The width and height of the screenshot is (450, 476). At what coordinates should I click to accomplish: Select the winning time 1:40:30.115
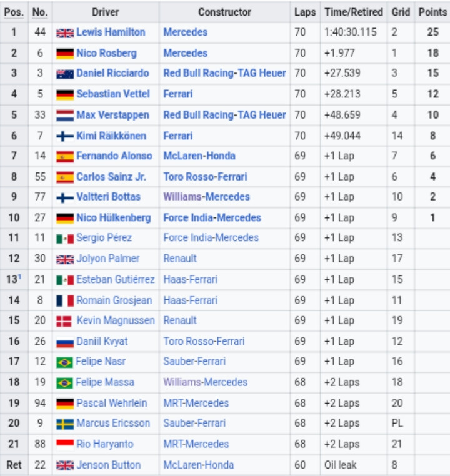(351, 32)
